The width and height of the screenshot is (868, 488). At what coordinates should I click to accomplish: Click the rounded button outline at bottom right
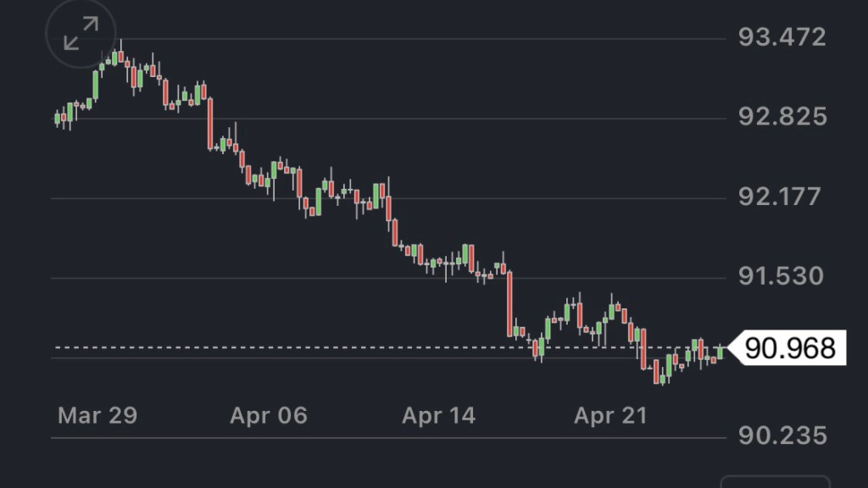coord(775,481)
